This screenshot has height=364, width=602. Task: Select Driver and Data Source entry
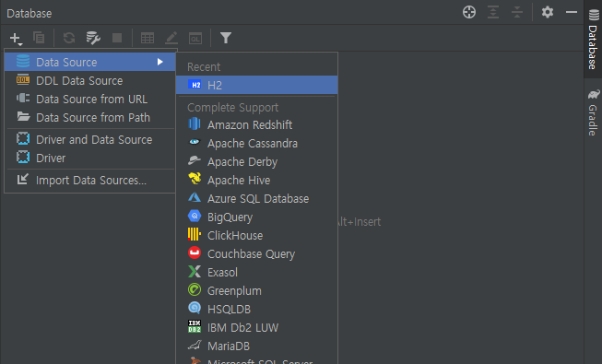click(90, 139)
